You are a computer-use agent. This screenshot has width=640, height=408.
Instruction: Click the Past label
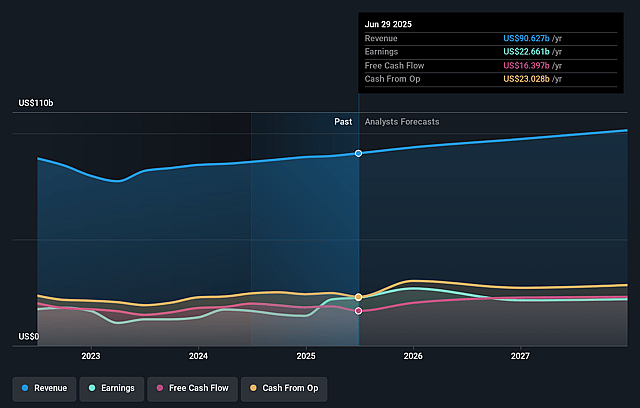click(343, 122)
